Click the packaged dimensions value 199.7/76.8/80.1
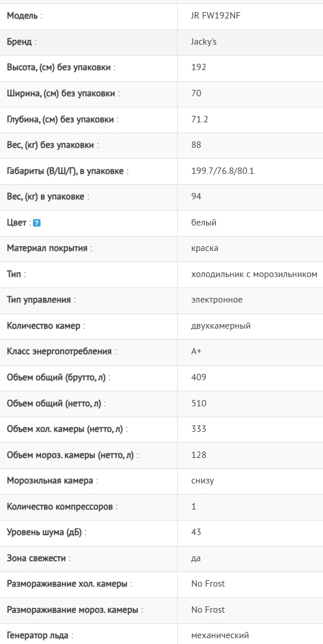This screenshot has height=644, width=323. click(x=223, y=171)
